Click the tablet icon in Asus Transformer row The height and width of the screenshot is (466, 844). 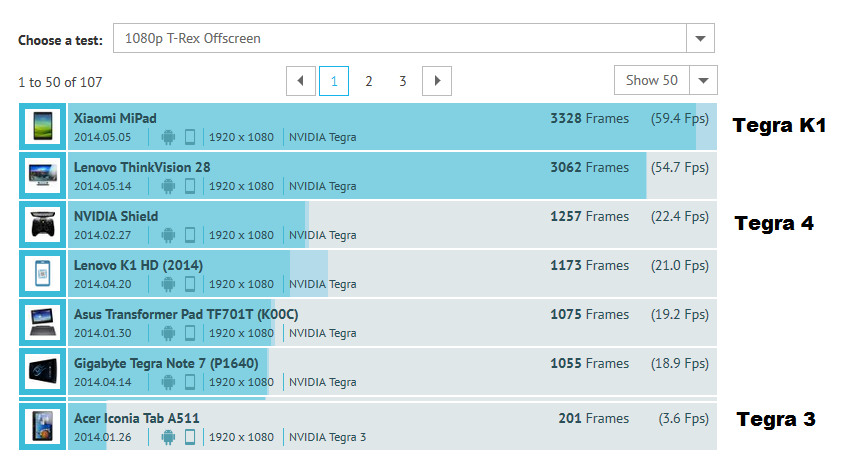pos(189,333)
